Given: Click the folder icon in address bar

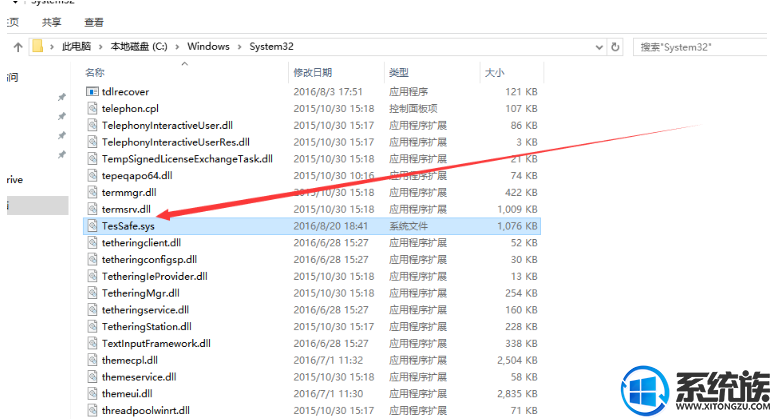Looking at the screenshot, I should click(x=38, y=46).
